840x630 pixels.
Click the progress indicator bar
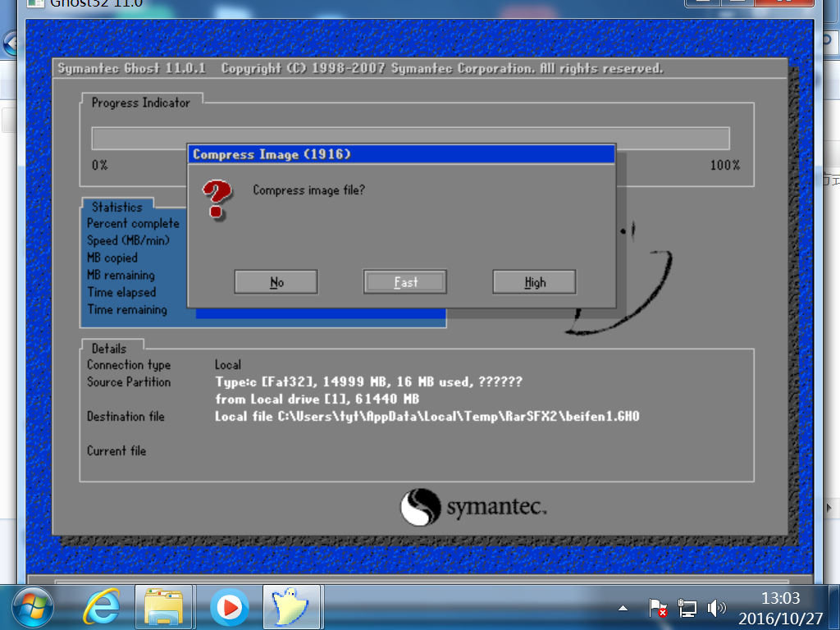(x=410, y=138)
